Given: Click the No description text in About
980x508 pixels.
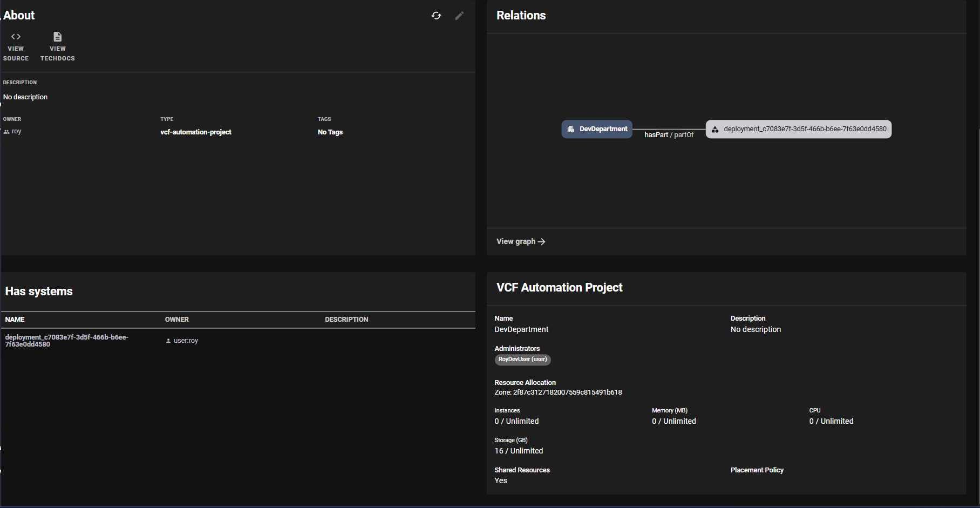Looking at the screenshot, I should pyautogui.click(x=25, y=97).
